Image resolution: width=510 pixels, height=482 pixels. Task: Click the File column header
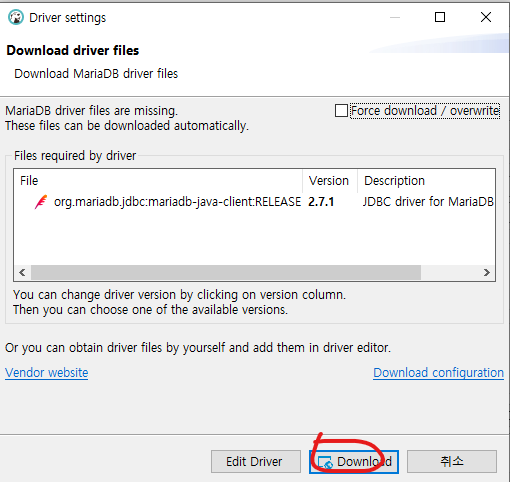click(x=159, y=181)
